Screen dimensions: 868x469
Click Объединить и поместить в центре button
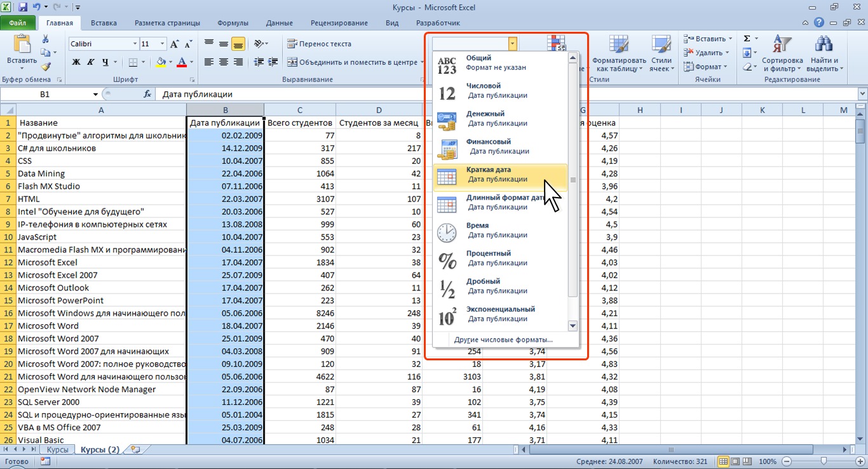point(352,62)
